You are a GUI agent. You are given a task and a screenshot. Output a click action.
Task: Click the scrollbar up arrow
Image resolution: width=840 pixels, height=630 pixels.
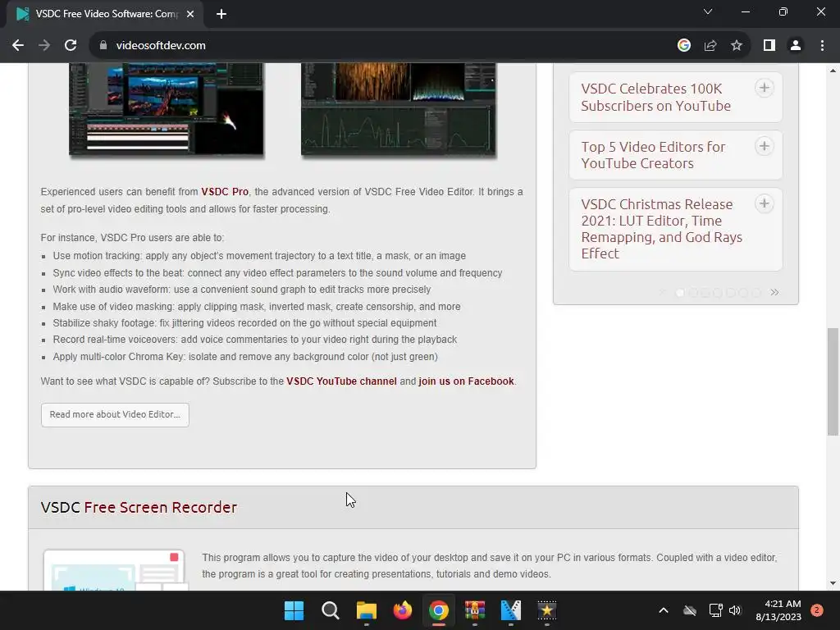[833, 71]
